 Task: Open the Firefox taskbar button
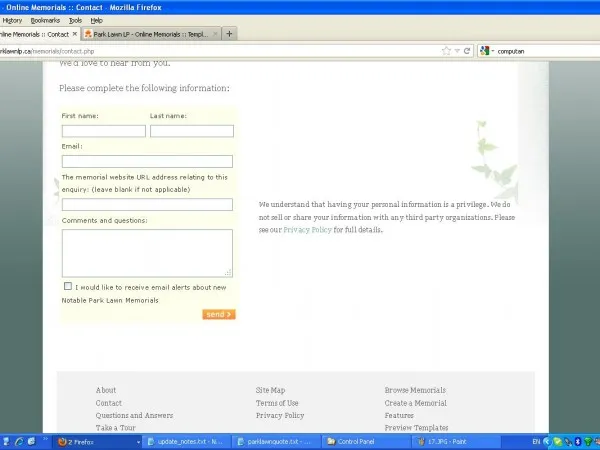(x=80, y=441)
